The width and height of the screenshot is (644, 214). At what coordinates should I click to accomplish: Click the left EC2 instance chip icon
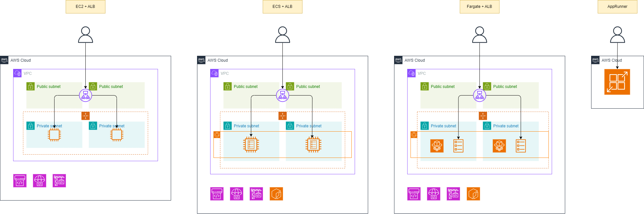(54, 135)
